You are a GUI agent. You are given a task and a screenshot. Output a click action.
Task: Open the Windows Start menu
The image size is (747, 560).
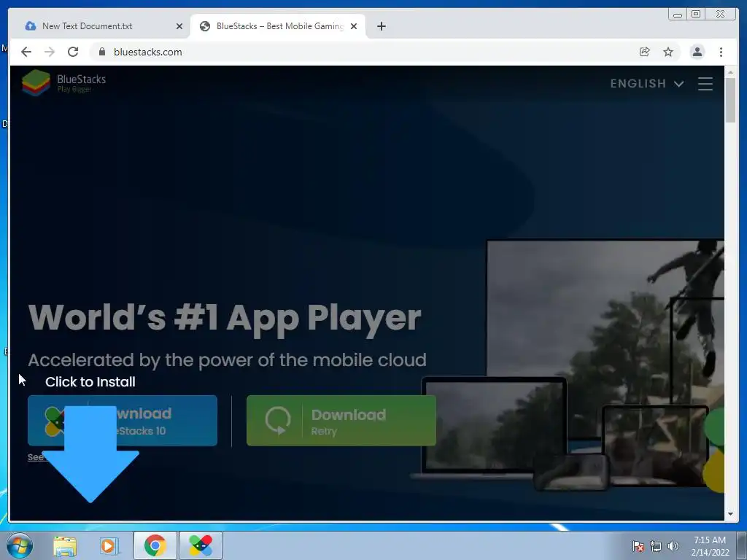pos(20,545)
